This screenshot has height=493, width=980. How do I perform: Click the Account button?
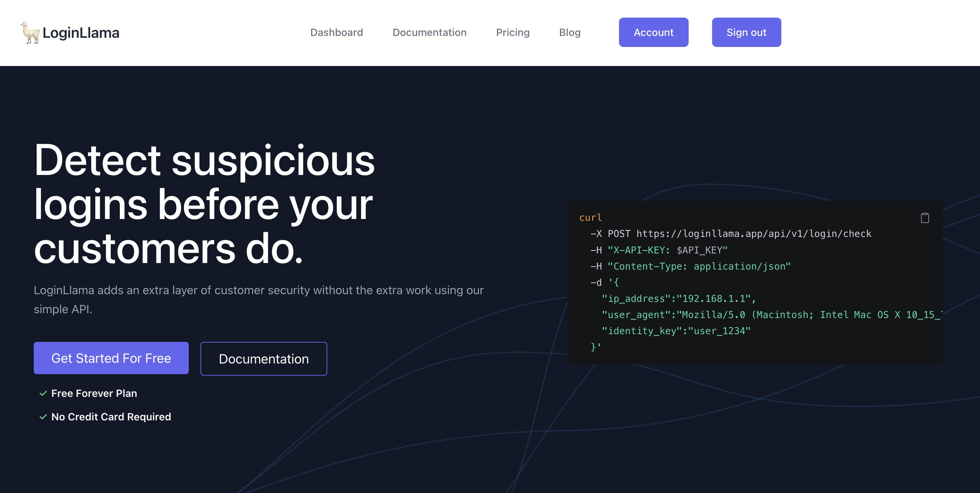(x=653, y=32)
